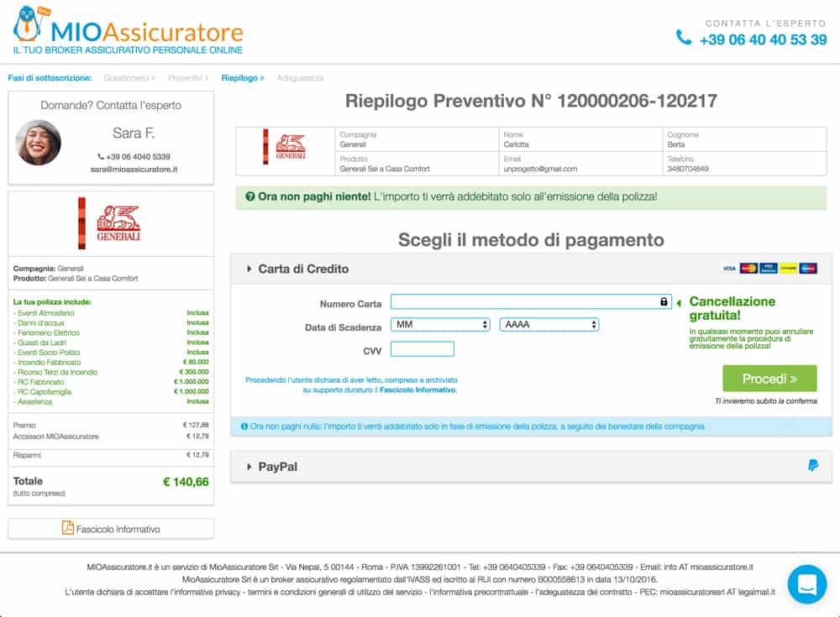
Task: Click the small phone icon beside Sara's number
Action: coord(101,156)
